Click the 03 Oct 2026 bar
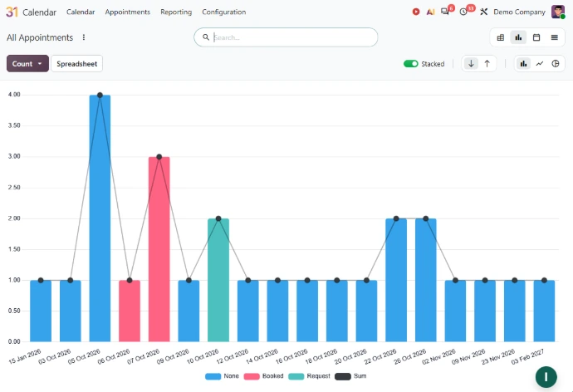The height and width of the screenshot is (392, 573). click(70, 311)
